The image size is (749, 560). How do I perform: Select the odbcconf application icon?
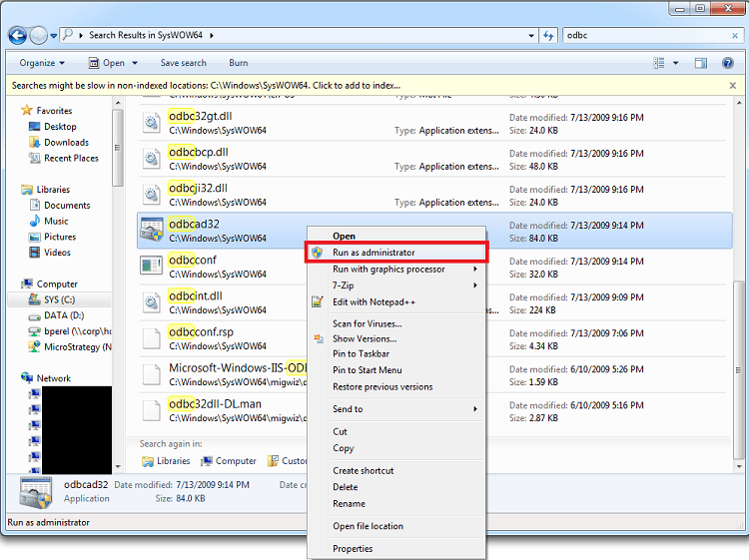[152, 266]
